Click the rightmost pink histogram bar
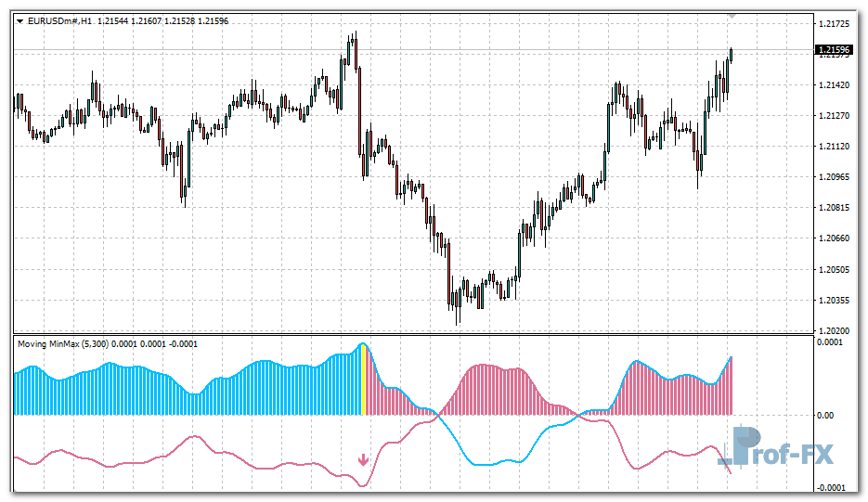This screenshot has height=502, width=868. point(732,387)
